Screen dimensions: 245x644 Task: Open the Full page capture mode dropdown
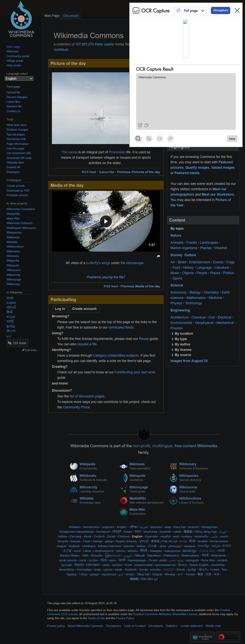tap(191, 11)
